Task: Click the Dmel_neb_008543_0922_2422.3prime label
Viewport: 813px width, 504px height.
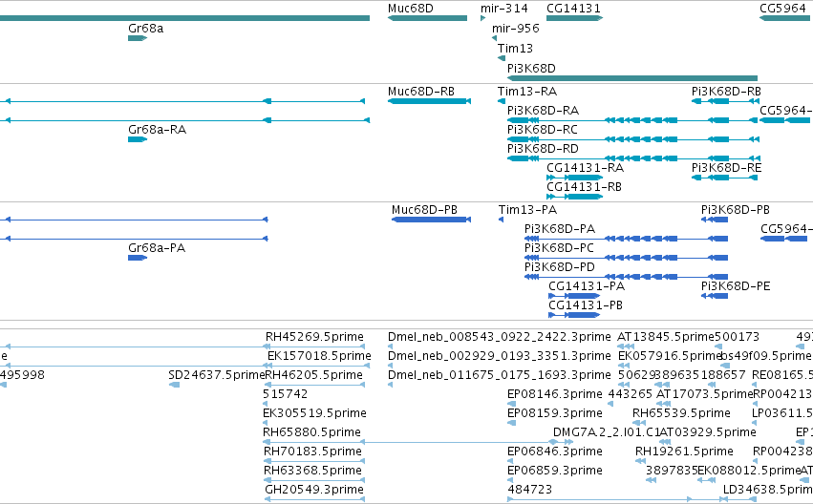Action: click(x=500, y=337)
